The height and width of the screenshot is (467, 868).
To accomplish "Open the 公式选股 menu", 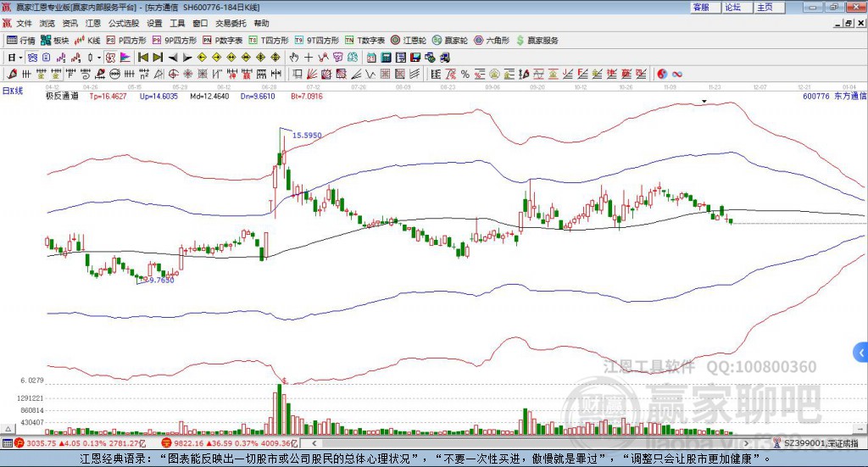I will [x=123, y=24].
